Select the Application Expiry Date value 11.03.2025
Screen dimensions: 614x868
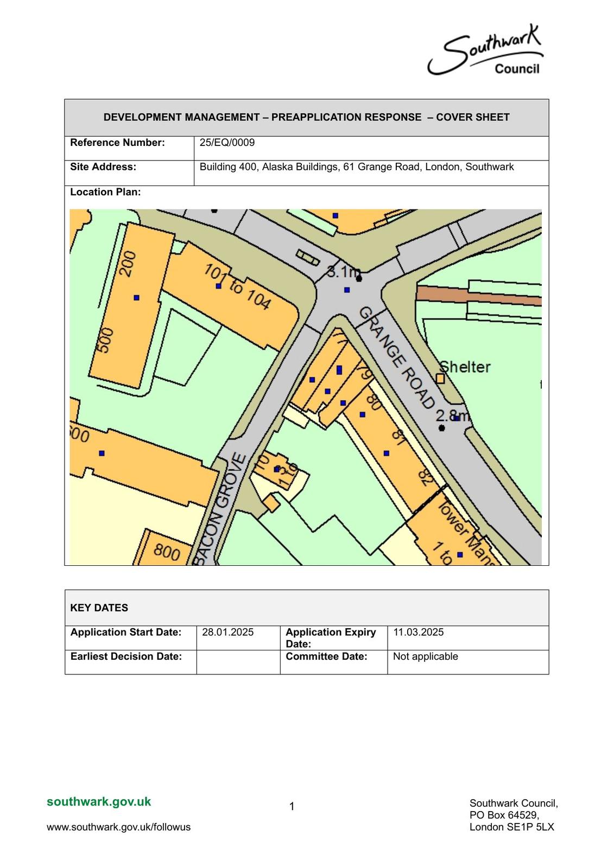(x=418, y=632)
